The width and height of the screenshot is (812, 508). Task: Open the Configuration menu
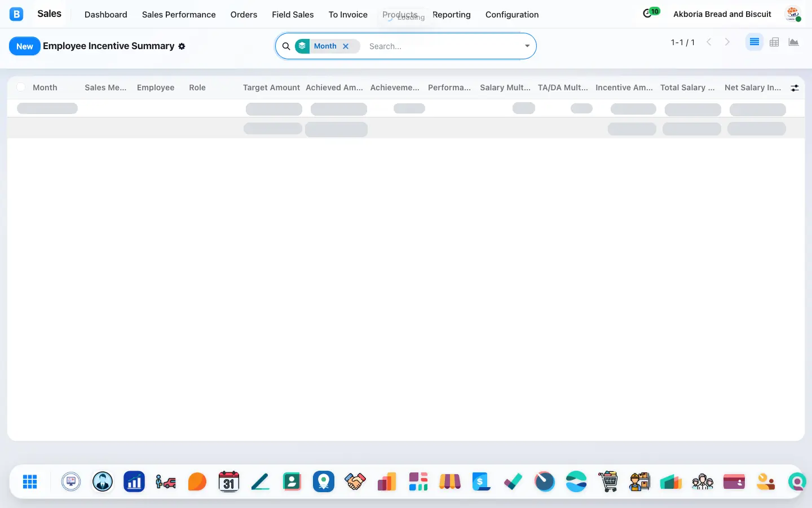coord(512,15)
